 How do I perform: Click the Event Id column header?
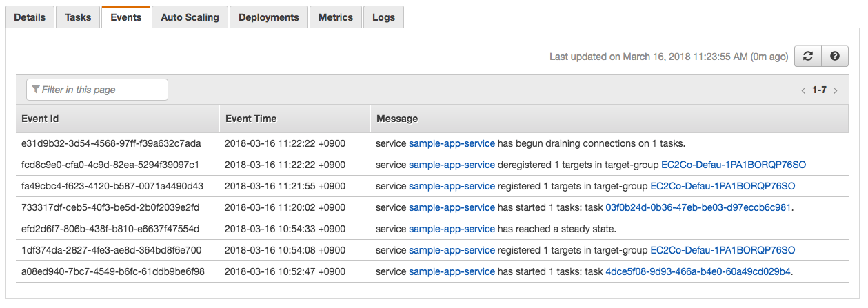(x=40, y=119)
